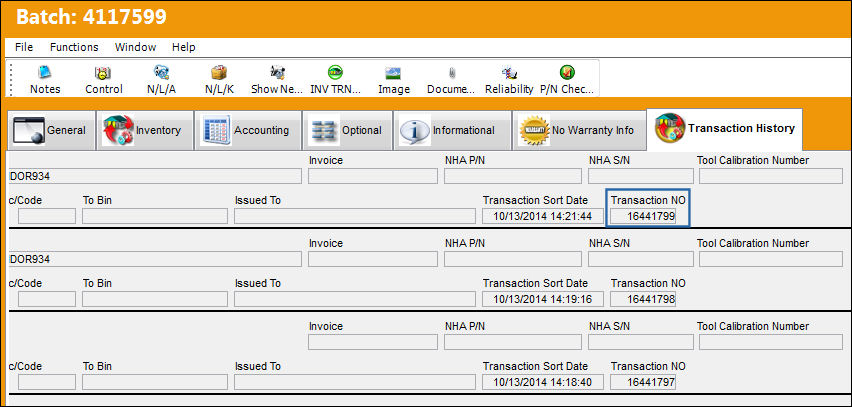852x407 pixels.
Task: Click NHA S/N field in transaction 16441798
Action: pos(641,259)
